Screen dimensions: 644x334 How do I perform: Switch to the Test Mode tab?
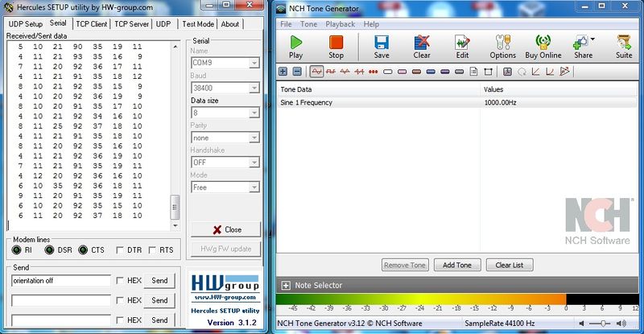[198, 24]
